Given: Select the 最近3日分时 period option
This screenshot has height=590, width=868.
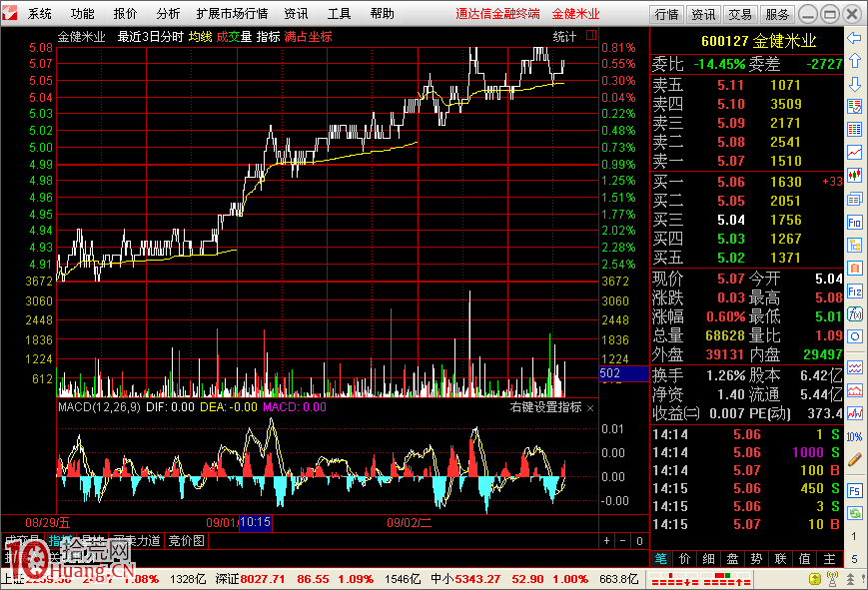Looking at the screenshot, I should (x=150, y=37).
